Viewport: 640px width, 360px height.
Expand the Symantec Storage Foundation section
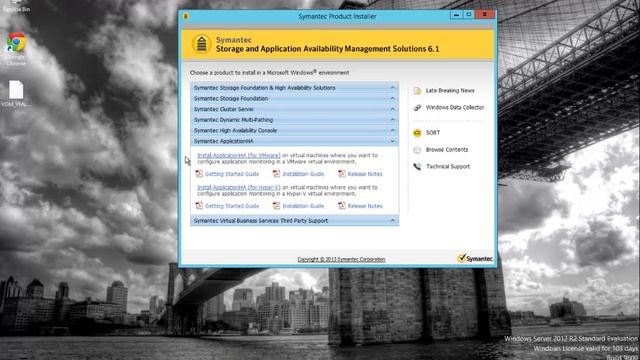[x=294, y=98]
